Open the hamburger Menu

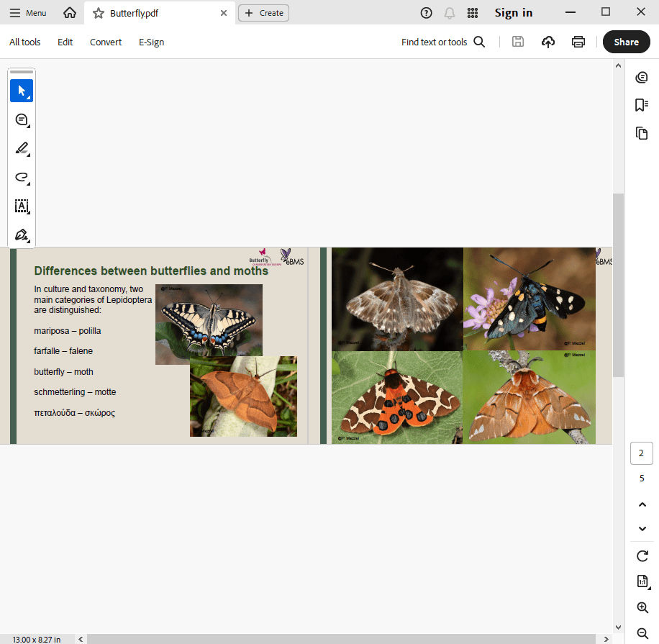coord(14,12)
